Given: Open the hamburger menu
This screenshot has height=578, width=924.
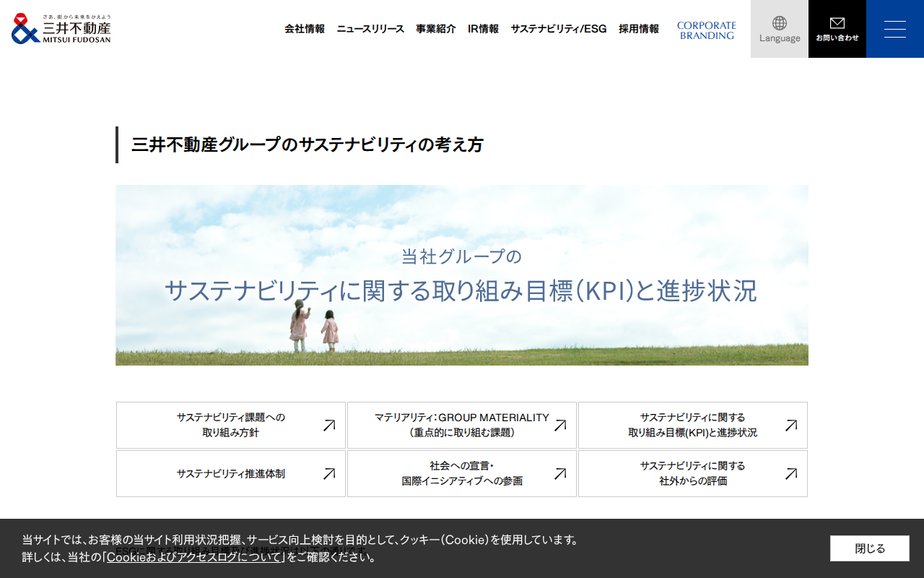Looking at the screenshot, I should tap(895, 29).
